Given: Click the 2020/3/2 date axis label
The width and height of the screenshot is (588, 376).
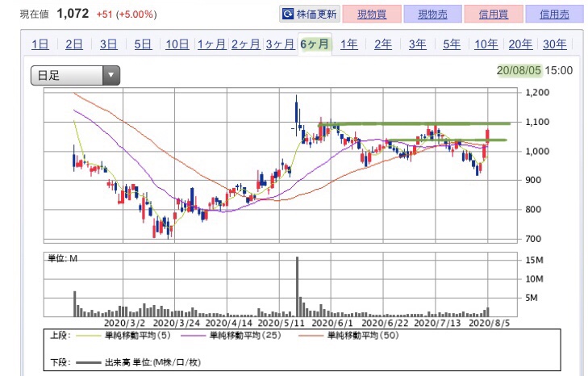Looking at the screenshot, I should [x=124, y=323].
